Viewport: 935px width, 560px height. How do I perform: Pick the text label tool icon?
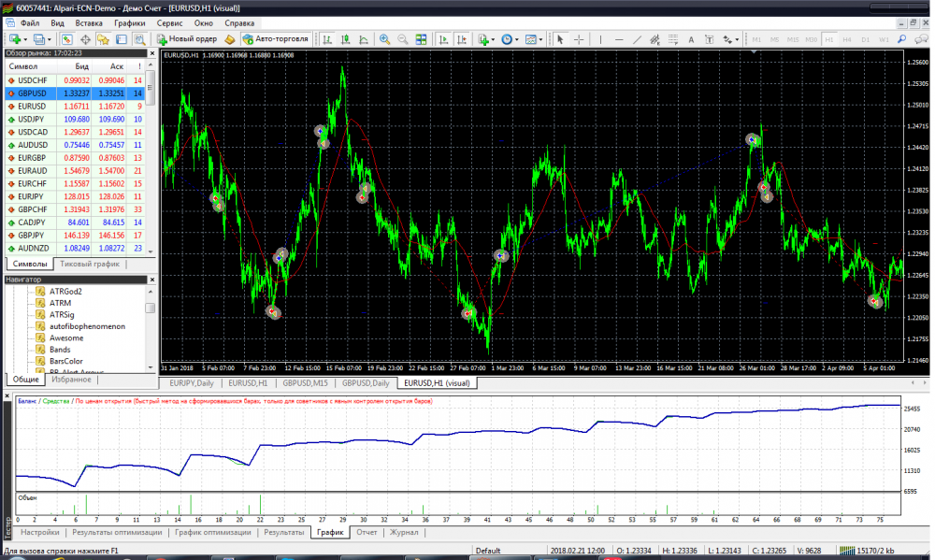pos(691,39)
